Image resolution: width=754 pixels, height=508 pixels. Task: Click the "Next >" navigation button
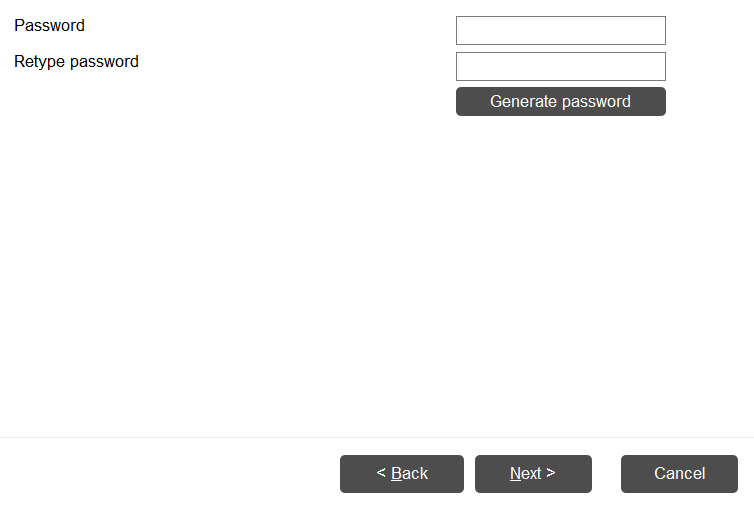[x=533, y=474]
